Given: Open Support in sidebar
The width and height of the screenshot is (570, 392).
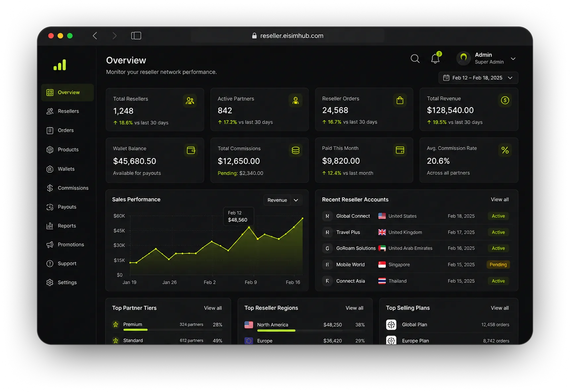Looking at the screenshot, I should [x=68, y=264].
